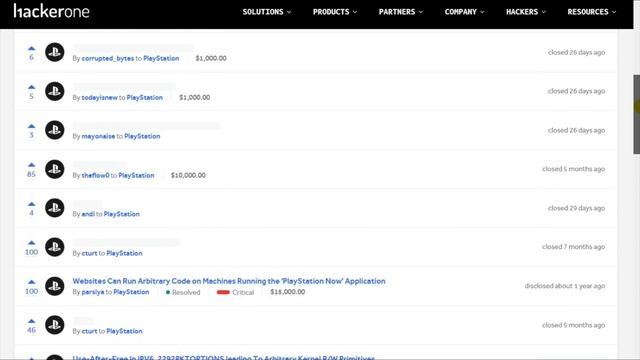
Task: Upvote the parsiya PlayStation Now report
Action: [31, 282]
